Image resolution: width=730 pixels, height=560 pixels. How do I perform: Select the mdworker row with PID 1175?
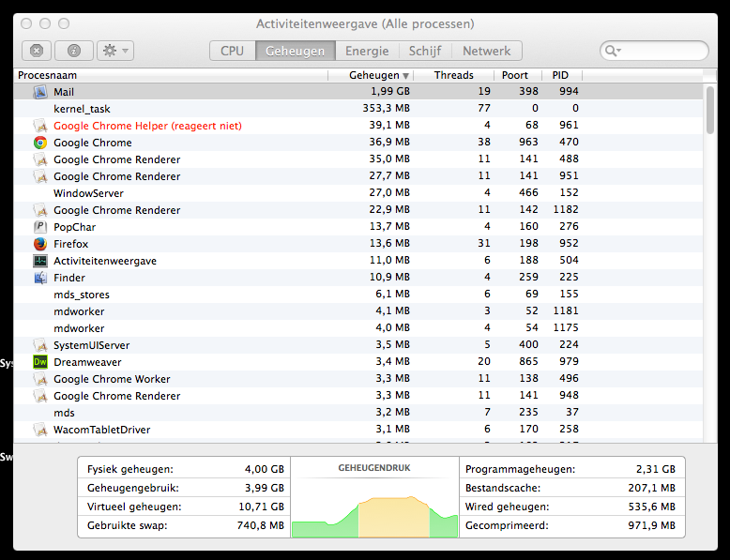358,328
